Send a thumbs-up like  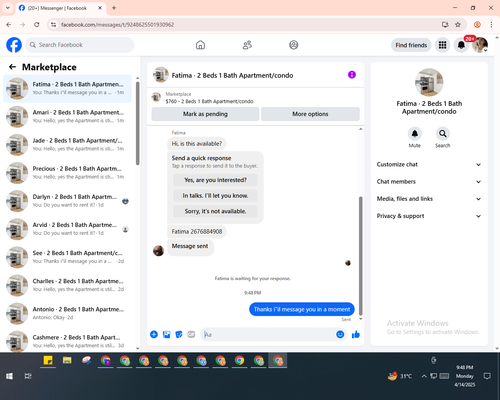356,334
